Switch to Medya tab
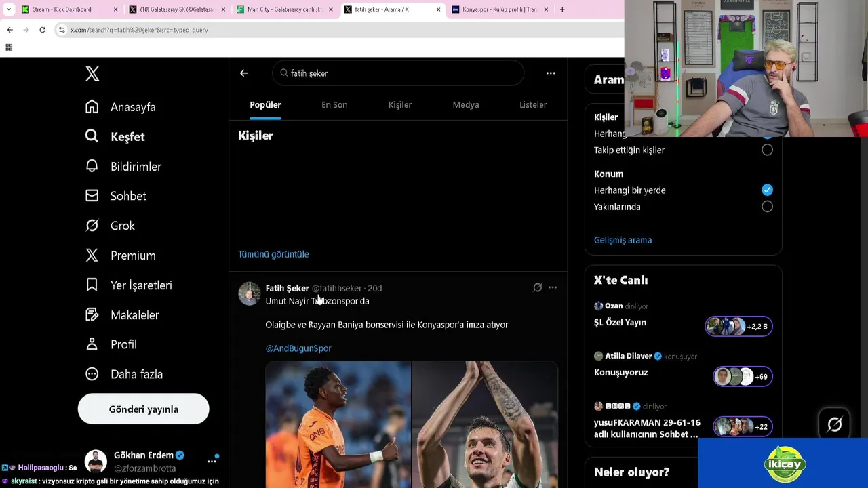The height and width of the screenshot is (488, 868). (x=466, y=104)
